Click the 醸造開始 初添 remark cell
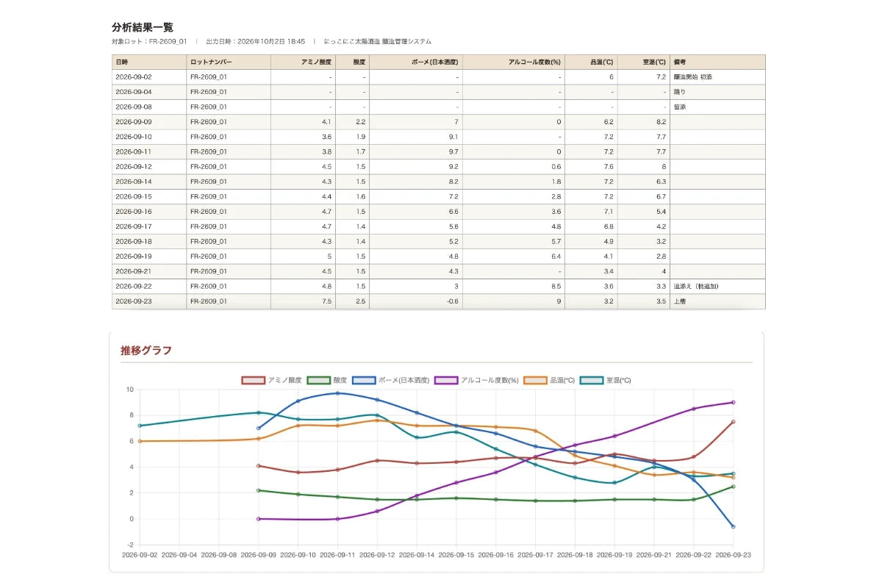Screen dimensions: 882x588 coord(717,77)
